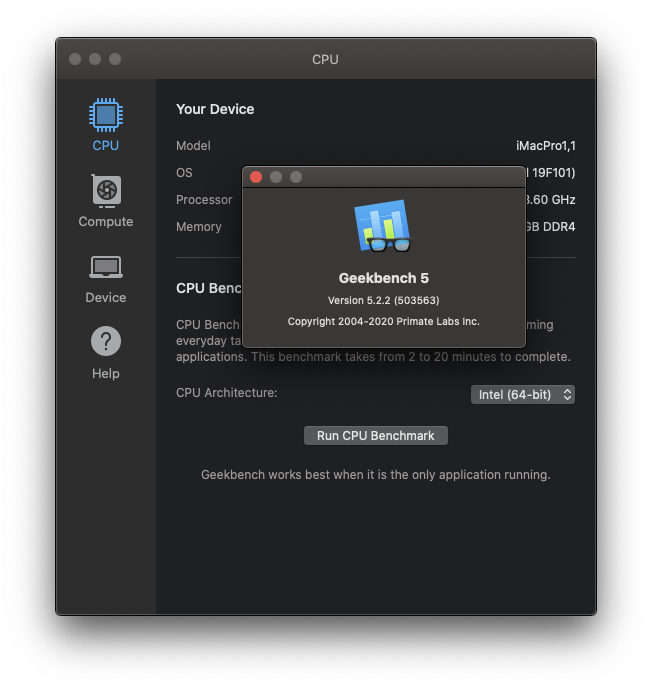Click the '.60 GHz' processor speed value
Screen dimensions: 652x689
click(x=551, y=200)
